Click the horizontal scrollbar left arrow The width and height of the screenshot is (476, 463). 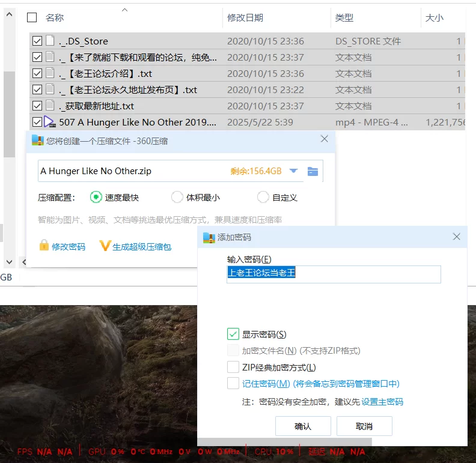coord(24,262)
